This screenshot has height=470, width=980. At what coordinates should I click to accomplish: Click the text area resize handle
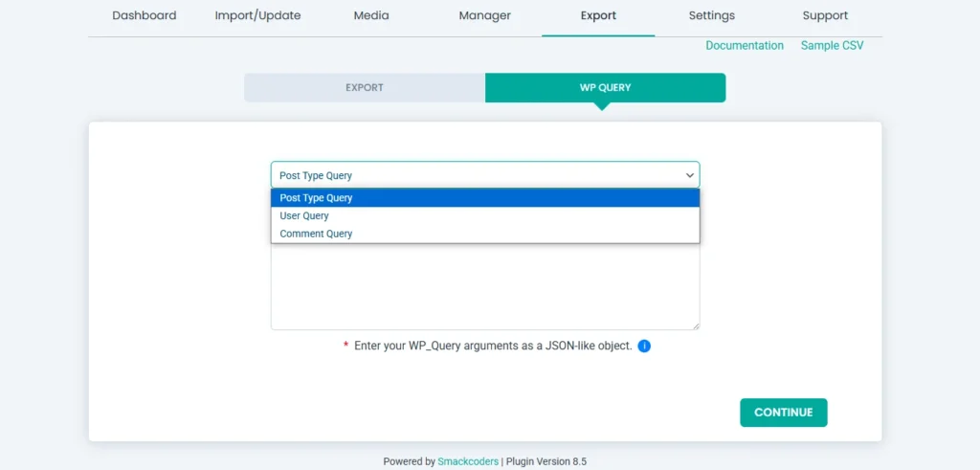[695, 325]
